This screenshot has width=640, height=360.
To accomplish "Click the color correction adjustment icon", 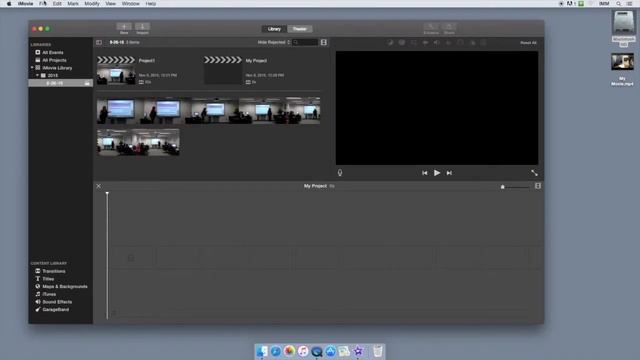I will (x=402, y=42).
